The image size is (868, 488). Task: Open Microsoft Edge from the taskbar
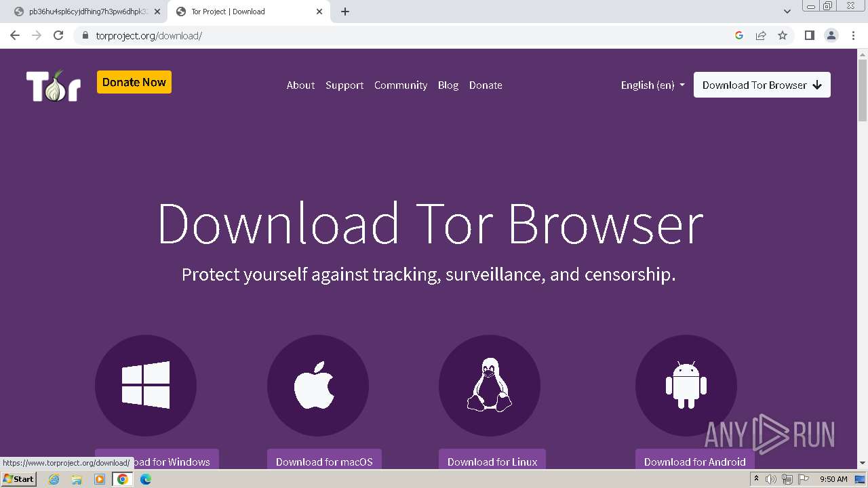pyautogui.click(x=146, y=479)
